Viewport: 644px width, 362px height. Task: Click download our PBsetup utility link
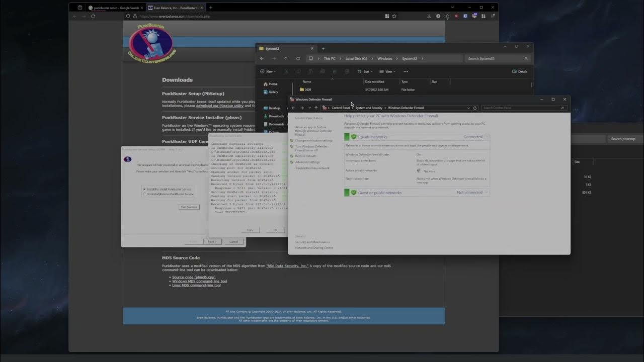pos(220,106)
